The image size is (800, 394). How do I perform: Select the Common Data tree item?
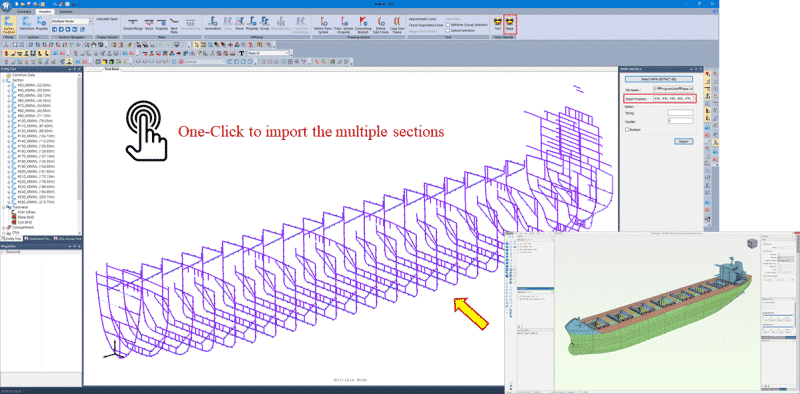point(23,75)
